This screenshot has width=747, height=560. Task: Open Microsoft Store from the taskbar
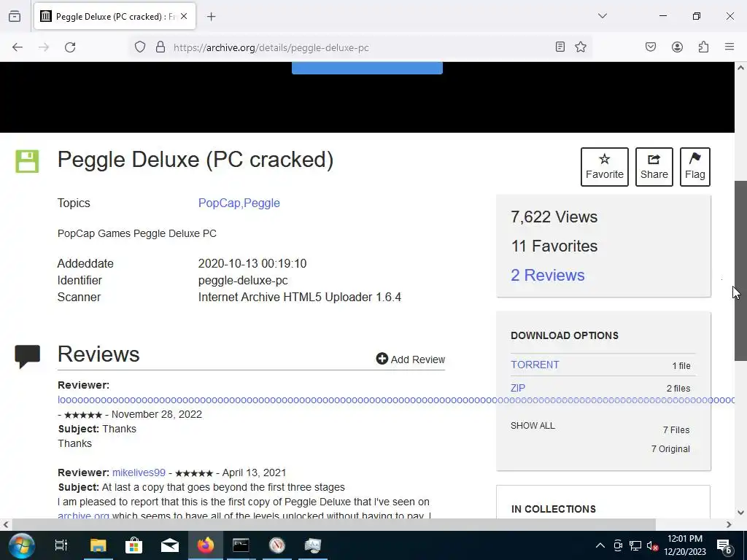coord(134,545)
